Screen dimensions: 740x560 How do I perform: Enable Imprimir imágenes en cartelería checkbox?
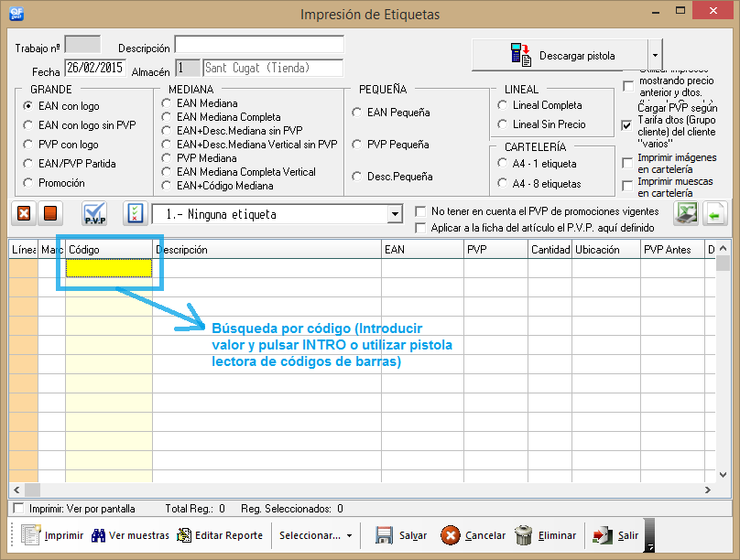click(x=627, y=163)
